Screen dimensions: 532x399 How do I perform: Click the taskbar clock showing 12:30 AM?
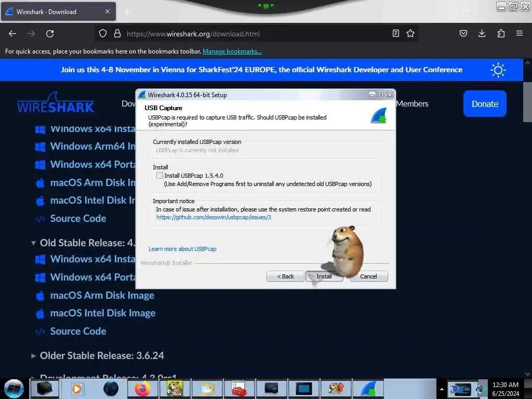point(506,389)
